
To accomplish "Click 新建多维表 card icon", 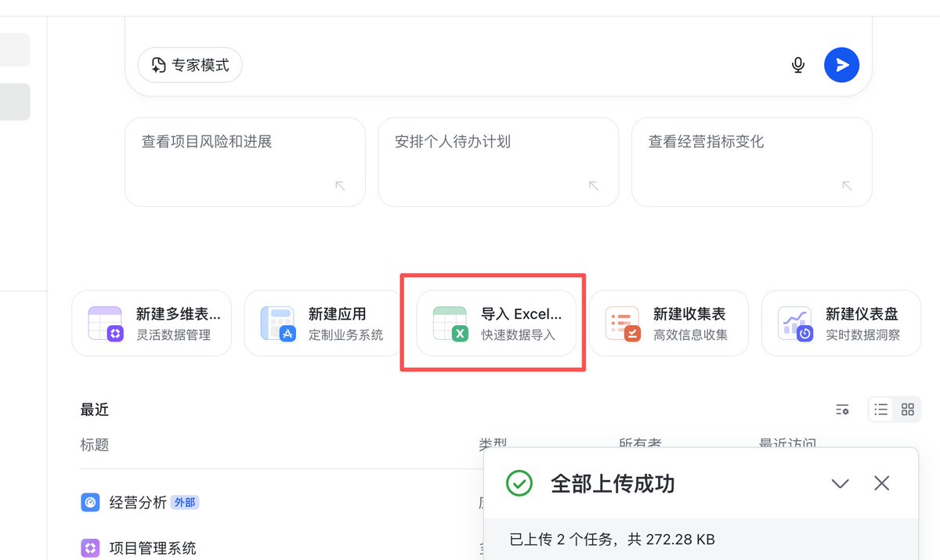I will pyautogui.click(x=105, y=323).
